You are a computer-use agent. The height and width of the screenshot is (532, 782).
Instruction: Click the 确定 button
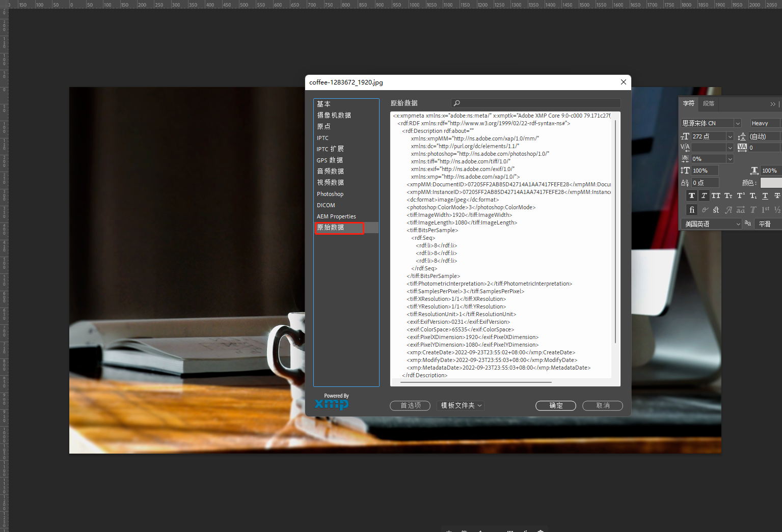[556, 406]
